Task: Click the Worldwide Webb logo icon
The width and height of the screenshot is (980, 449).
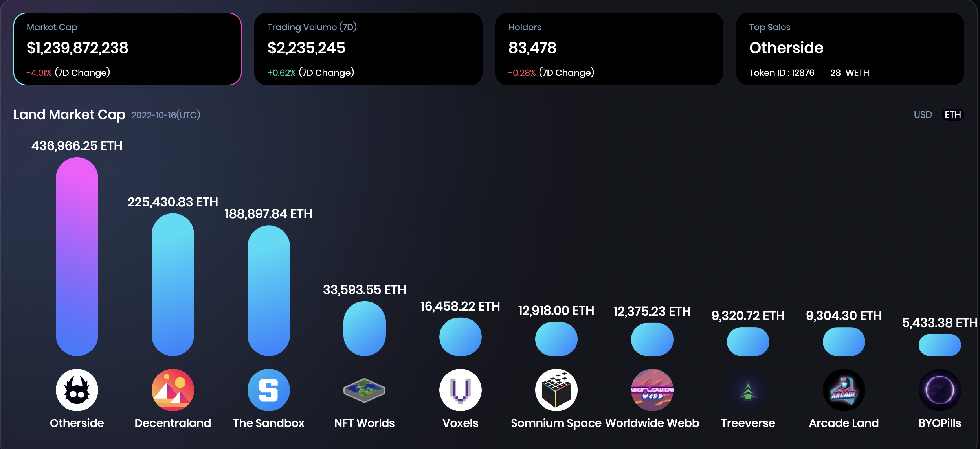Action: (652, 390)
